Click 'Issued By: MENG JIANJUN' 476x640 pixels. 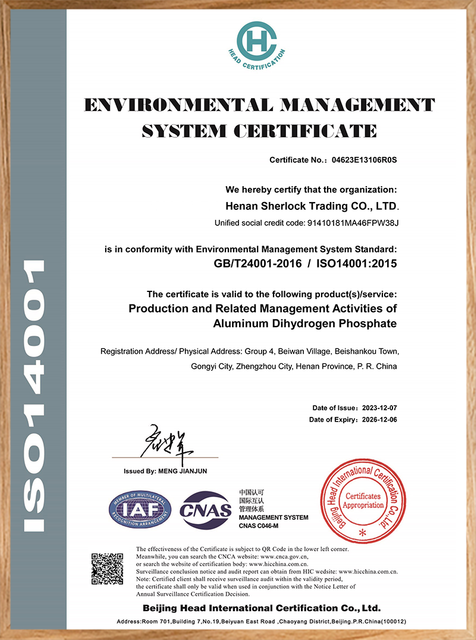coord(165,471)
